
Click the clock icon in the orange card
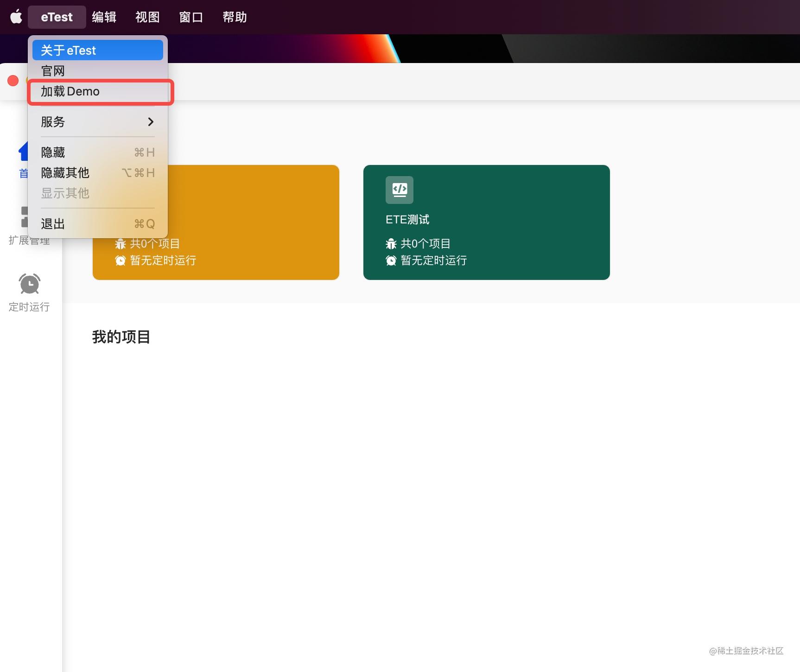[x=121, y=260]
